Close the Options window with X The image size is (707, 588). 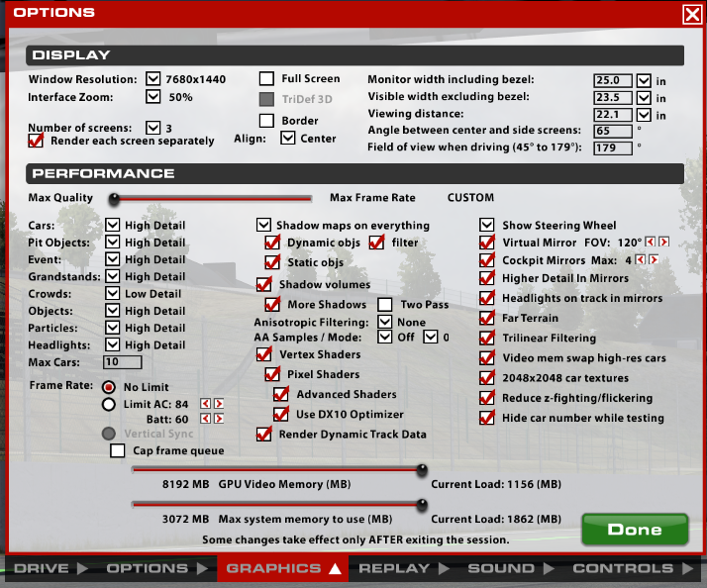pyautogui.click(x=692, y=14)
